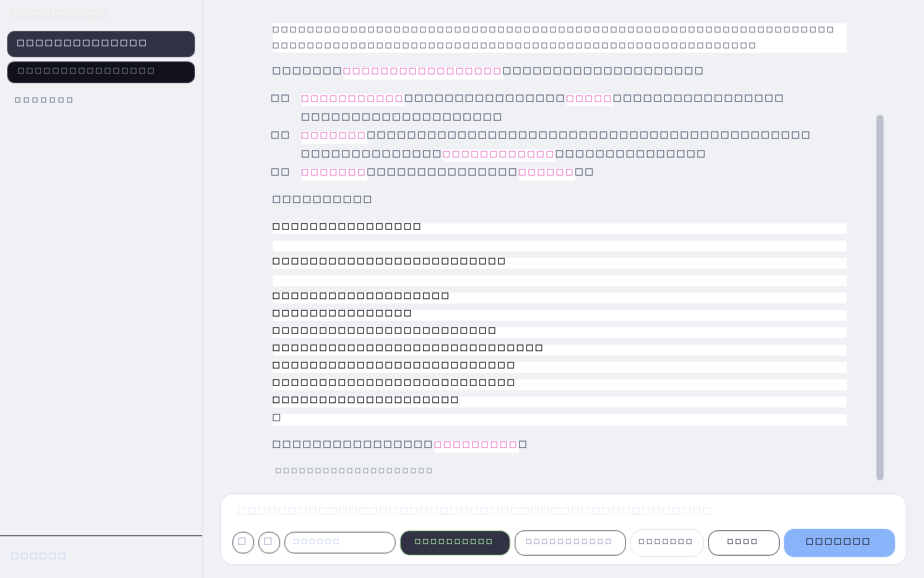This screenshot has width=924, height=578.
Task: Click the pink phrase in the last paragraph below the code block
Action: click(x=476, y=444)
